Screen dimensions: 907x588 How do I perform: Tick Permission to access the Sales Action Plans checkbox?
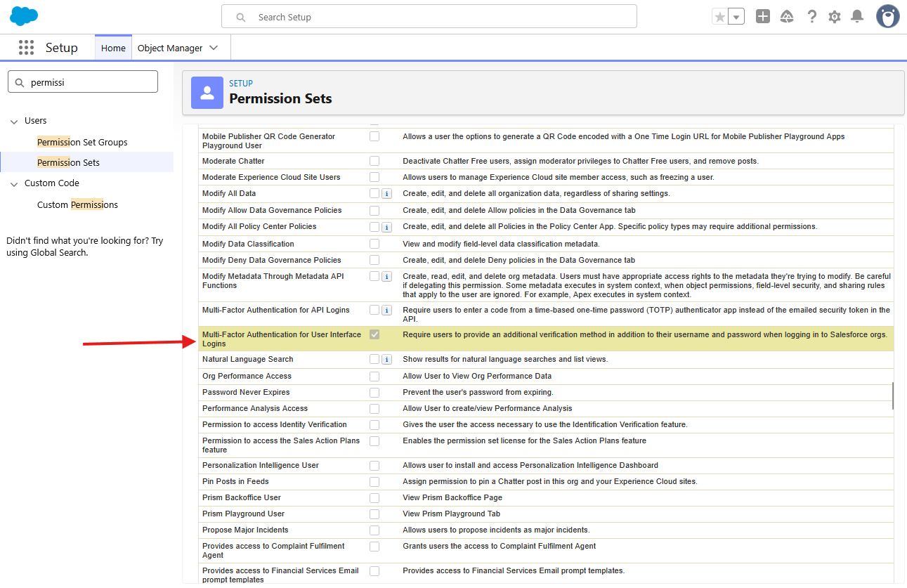tap(374, 441)
